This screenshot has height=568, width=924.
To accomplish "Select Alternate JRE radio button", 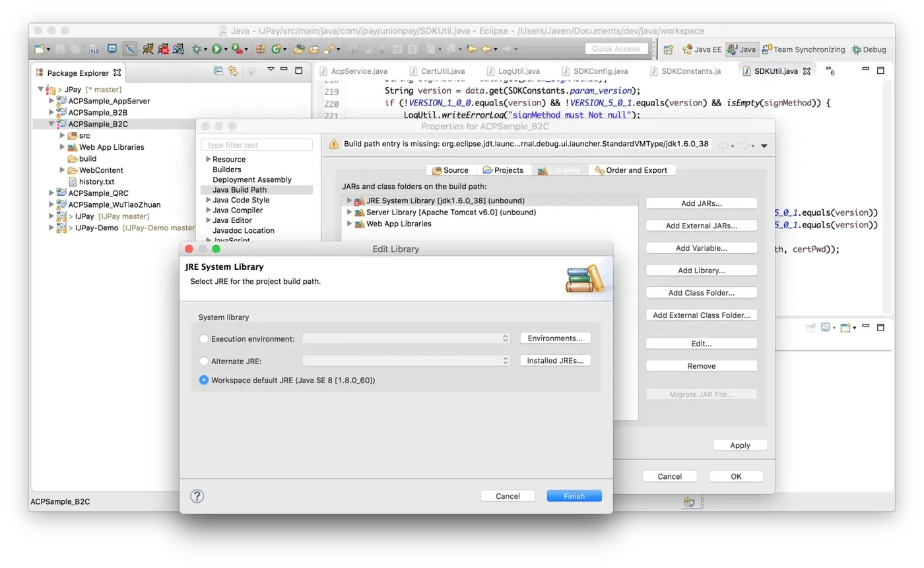I will click(x=204, y=361).
